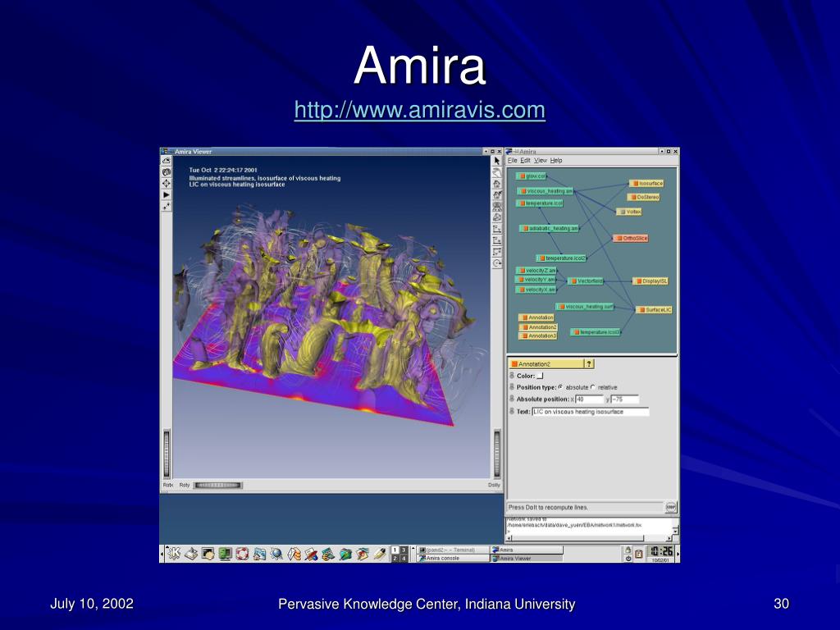Select the hand trackball tool in Amira Viewer

pyautogui.click(x=497, y=172)
